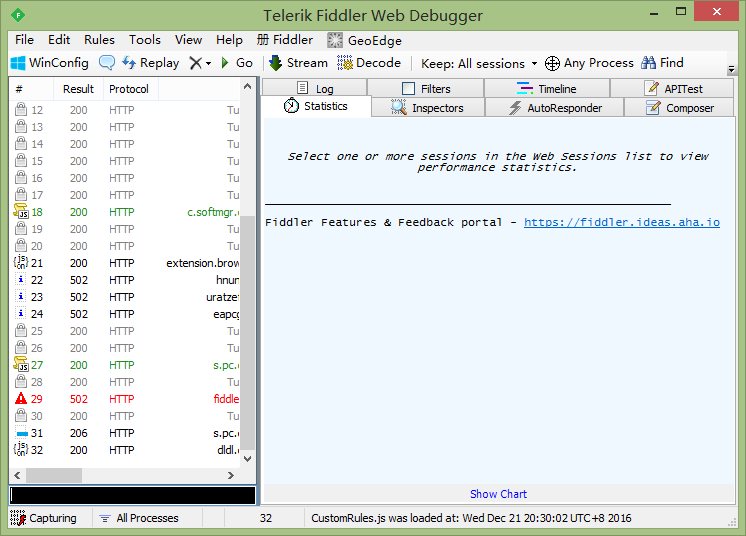The height and width of the screenshot is (536, 746).
Task: Click result 206 in session 31
Action: point(79,433)
